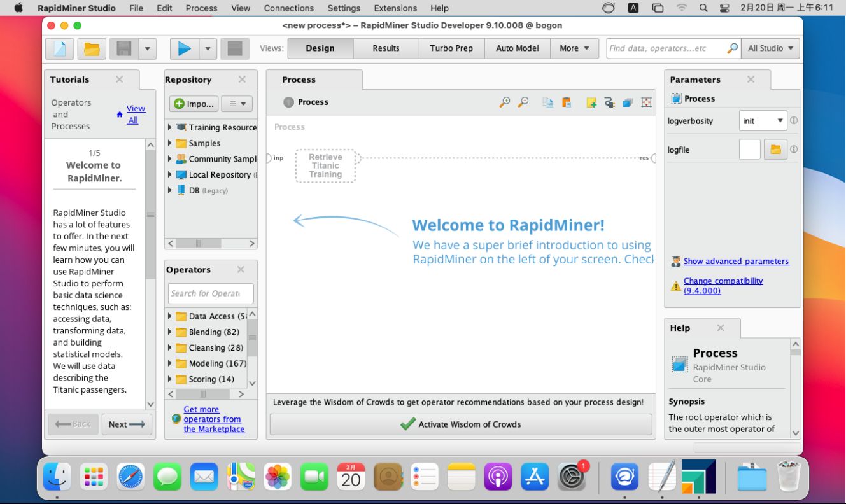Click the Activate Wisdom of Crowds button

[x=461, y=424]
